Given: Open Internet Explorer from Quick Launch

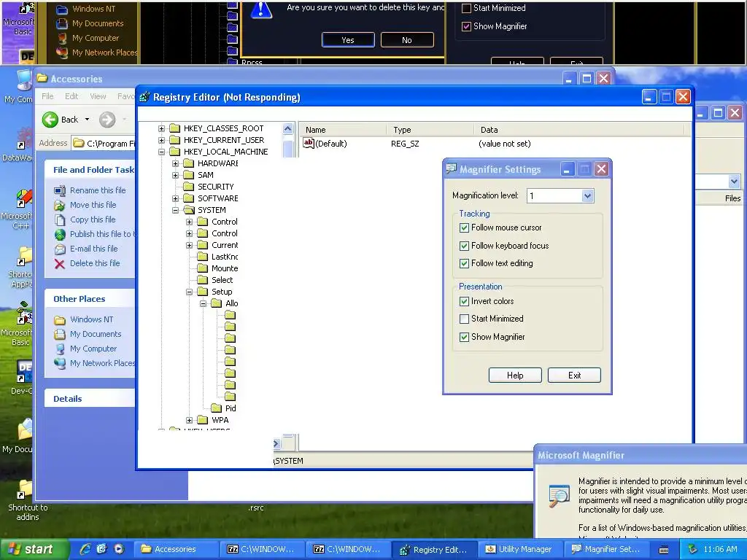Looking at the screenshot, I should point(85,549).
